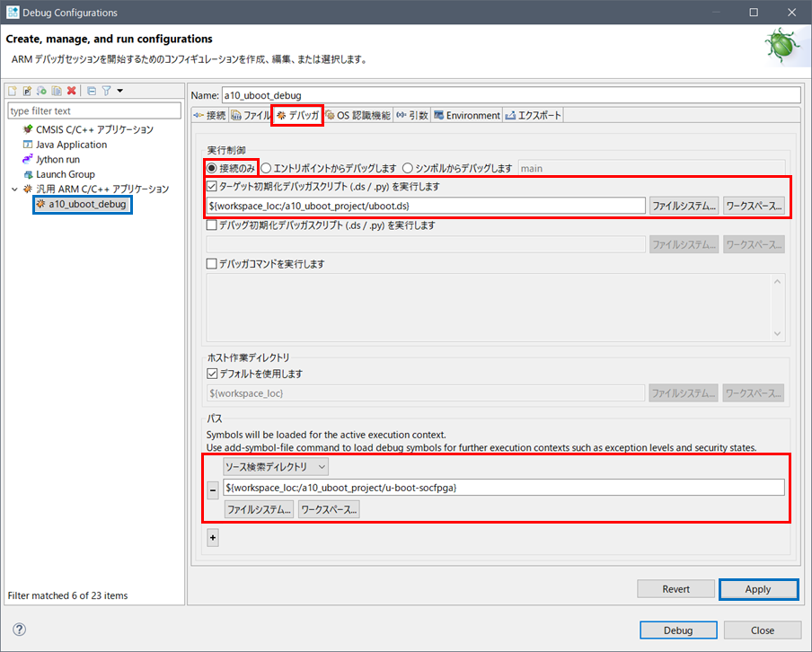Collapse the 汎用 ARM C/C++ アプリケーション tree node
Image resolution: width=812 pixels, height=652 pixels.
(x=13, y=189)
